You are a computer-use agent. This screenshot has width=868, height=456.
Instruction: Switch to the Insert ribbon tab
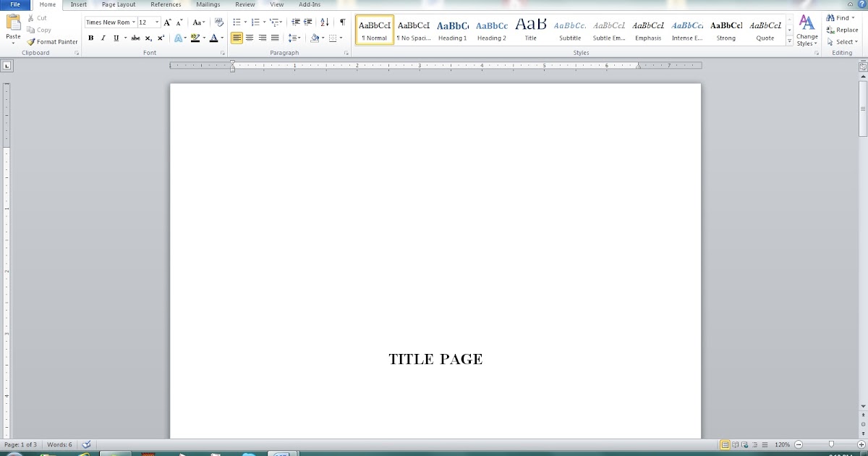[77, 4]
